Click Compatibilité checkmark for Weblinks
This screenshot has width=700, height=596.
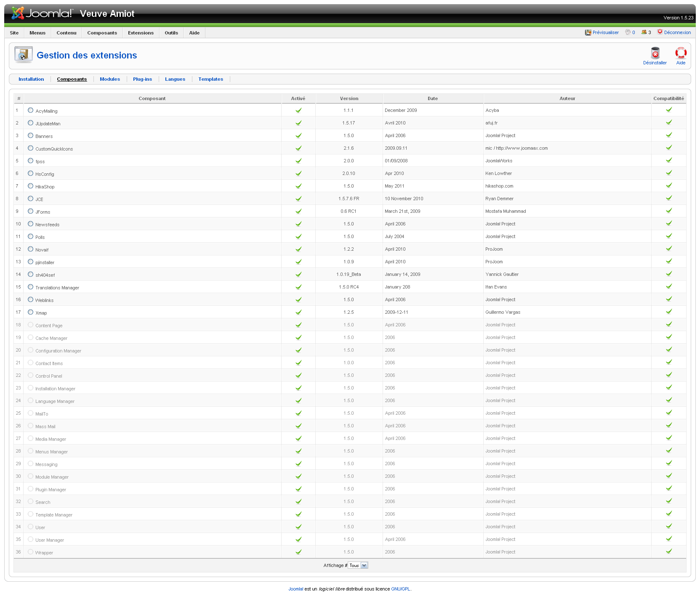669,299
